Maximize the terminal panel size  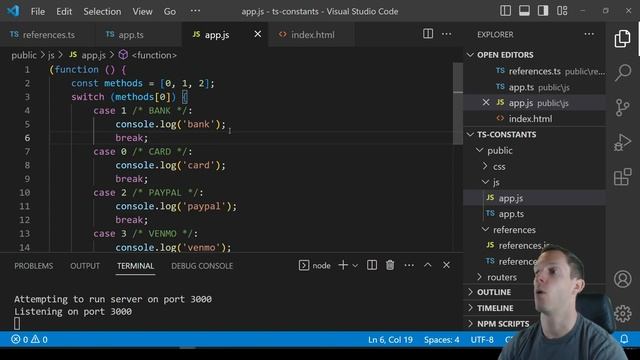(427, 265)
